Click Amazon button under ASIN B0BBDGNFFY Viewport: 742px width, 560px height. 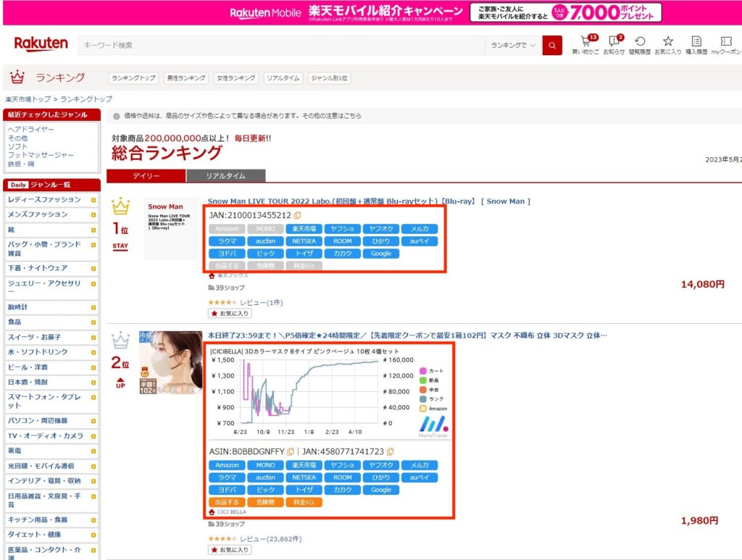[227, 465]
